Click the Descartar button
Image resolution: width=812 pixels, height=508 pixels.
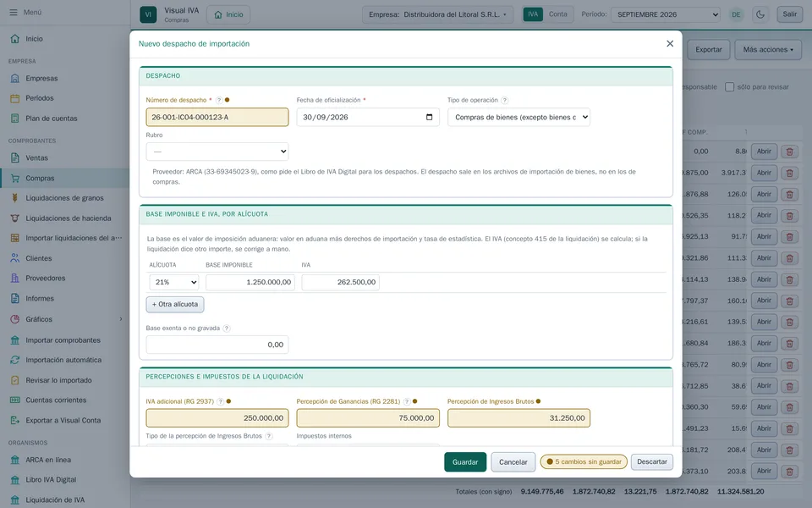(652, 461)
